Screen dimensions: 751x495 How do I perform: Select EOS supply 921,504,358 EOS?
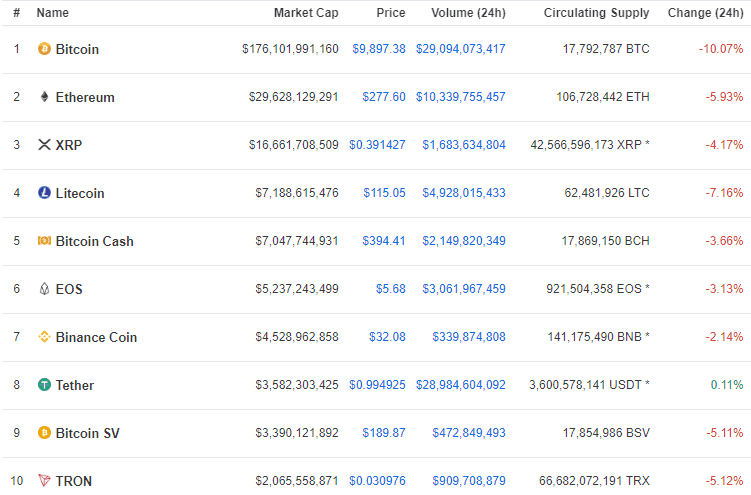pos(598,289)
